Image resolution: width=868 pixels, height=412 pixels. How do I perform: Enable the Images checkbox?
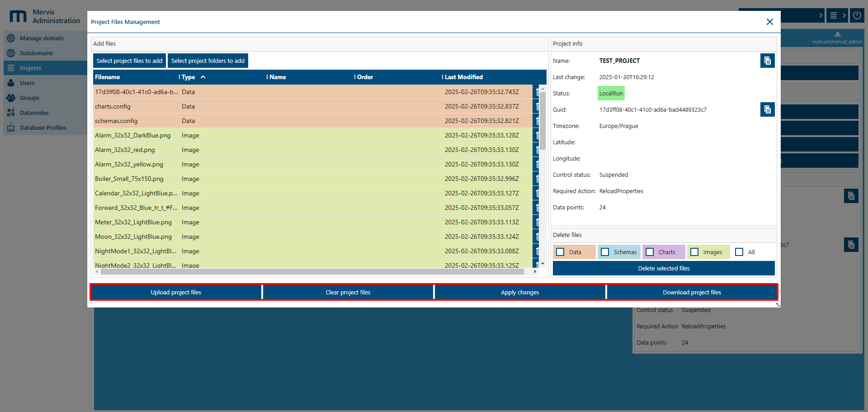694,252
